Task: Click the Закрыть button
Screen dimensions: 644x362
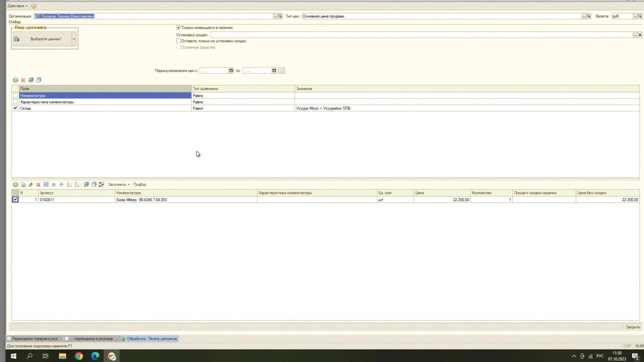Action: pyautogui.click(x=633, y=327)
